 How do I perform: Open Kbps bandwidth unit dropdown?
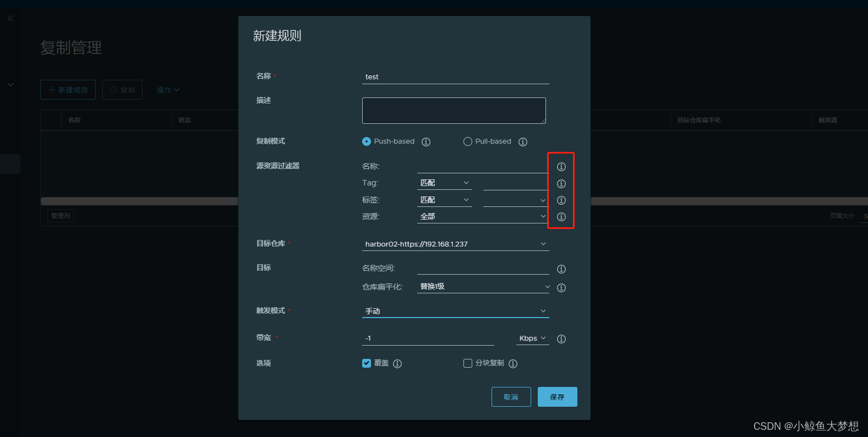pos(533,338)
